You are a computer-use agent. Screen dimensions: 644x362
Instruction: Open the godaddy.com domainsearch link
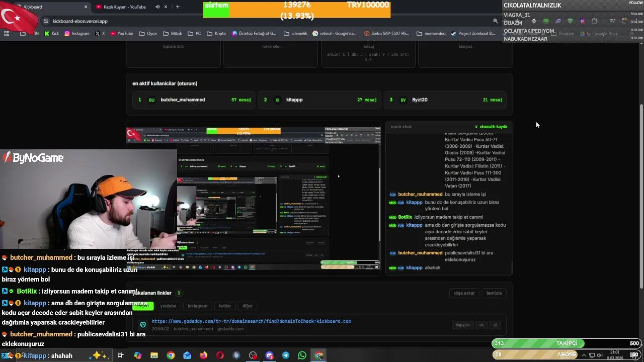tap(252, 321)
